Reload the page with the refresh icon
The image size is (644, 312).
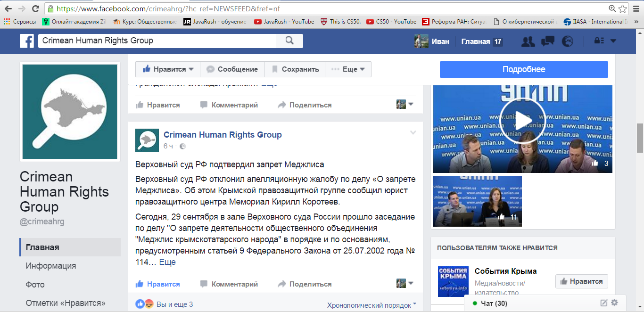35,8
